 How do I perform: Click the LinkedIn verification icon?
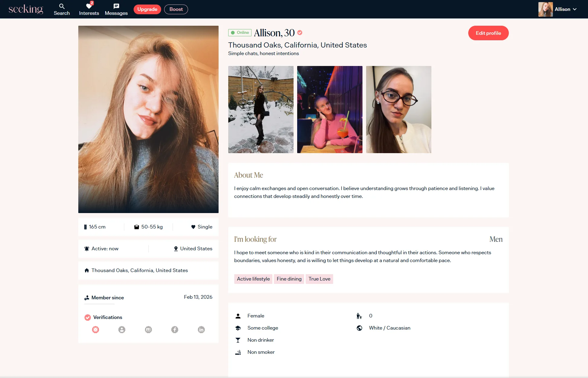coord(201,330)
